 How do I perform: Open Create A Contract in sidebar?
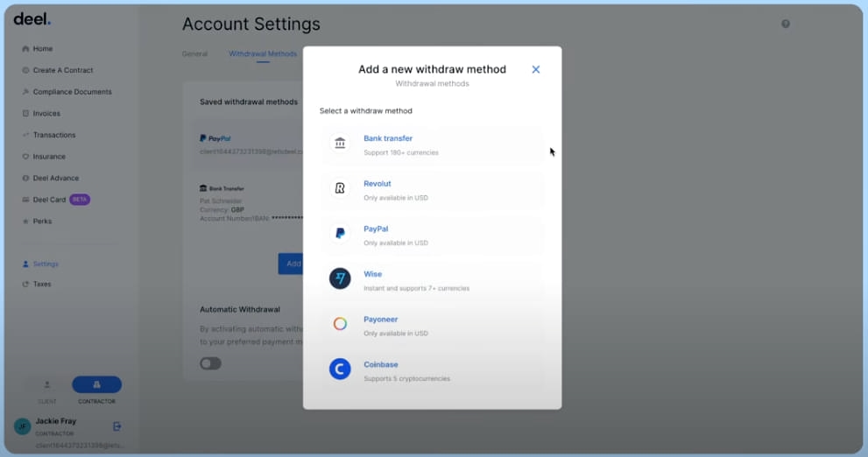(62, 70)
